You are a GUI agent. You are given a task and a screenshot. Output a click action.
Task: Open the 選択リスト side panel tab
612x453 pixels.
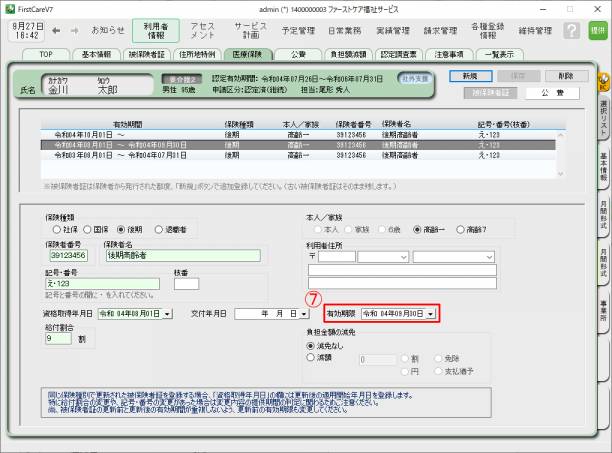[603, 118]
